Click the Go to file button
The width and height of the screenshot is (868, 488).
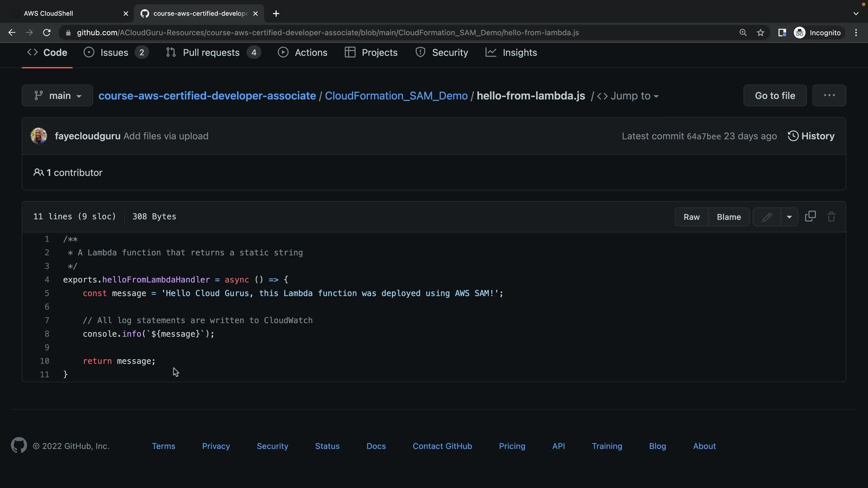click(x=774, y=96)
